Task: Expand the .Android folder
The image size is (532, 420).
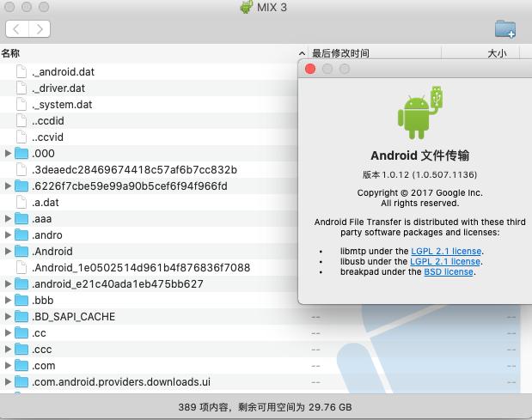Action: pyautogui.click(x=8, y=251)
